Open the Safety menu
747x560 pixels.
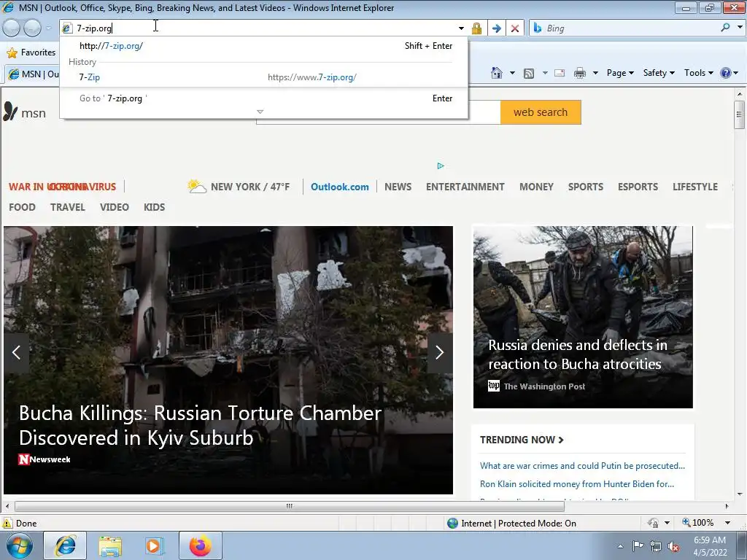pos(659,73)
